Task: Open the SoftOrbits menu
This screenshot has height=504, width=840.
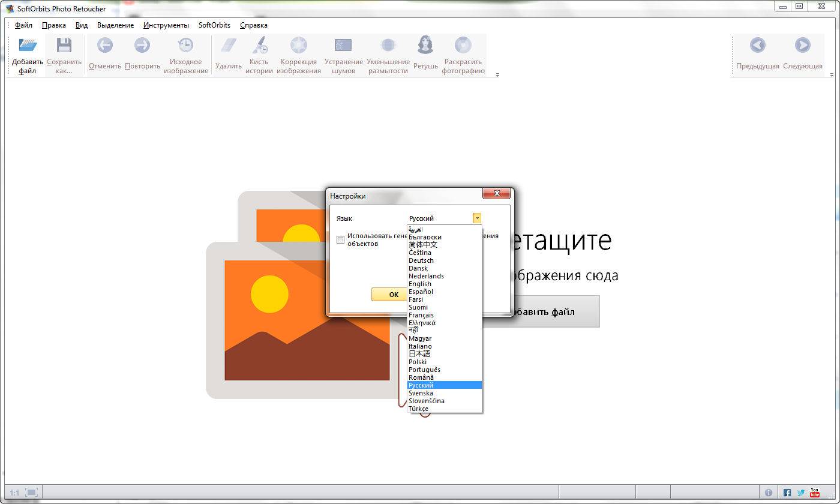Action: [x=214, y=25]
